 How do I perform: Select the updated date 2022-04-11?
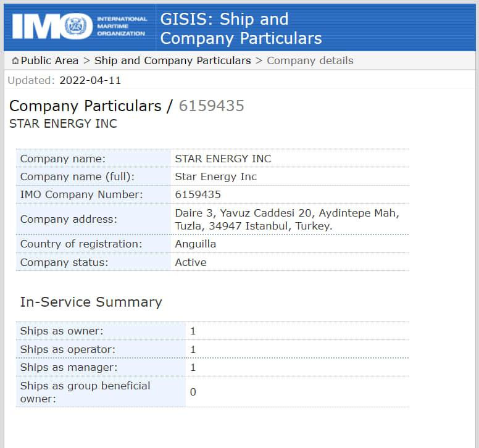click(90, 80)
